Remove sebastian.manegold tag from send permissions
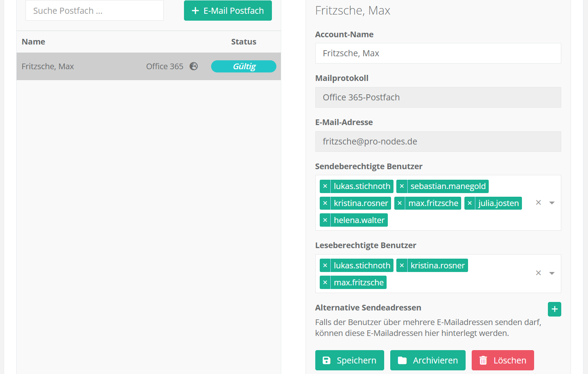Screen dimensions: 588x374 click(x=402, y=186)
